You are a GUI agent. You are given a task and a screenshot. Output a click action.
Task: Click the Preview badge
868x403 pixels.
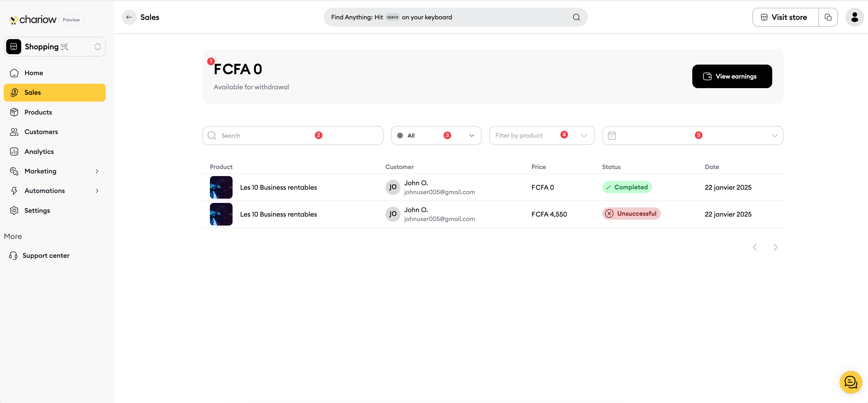(x=71, y=20)
